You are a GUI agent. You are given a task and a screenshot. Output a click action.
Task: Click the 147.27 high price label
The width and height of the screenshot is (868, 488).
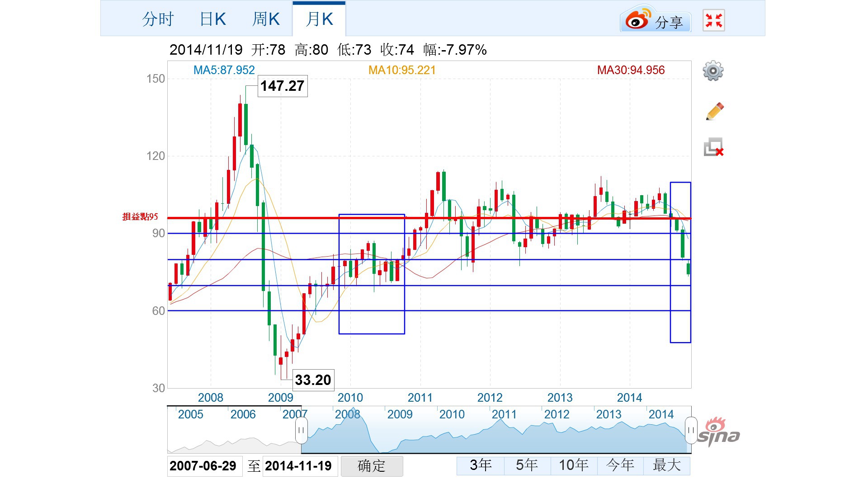[283, 86]
